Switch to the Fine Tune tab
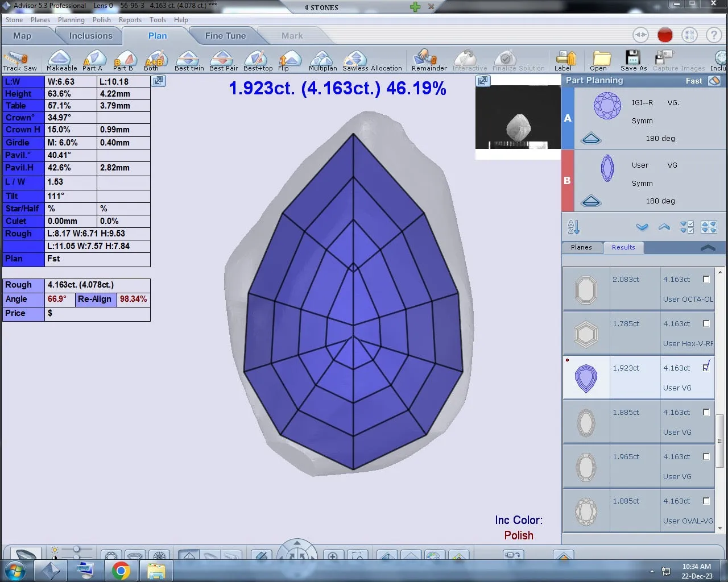 tap(226, 35)
